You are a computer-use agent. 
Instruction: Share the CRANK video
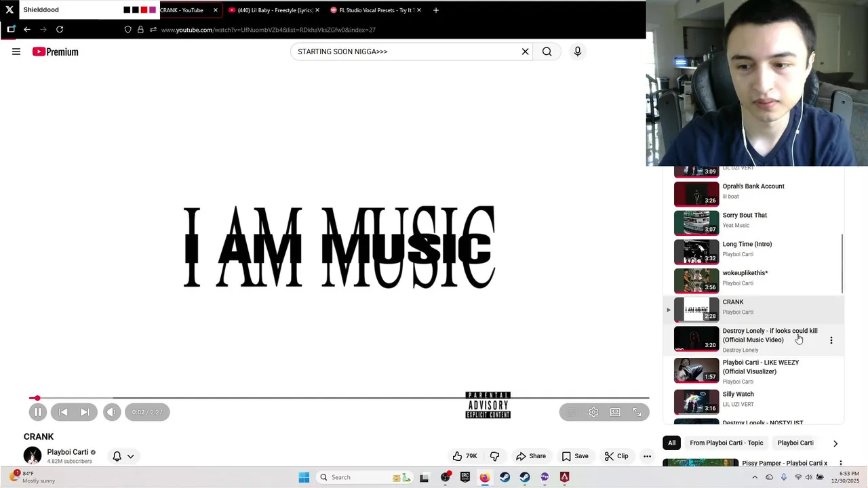point(531,456)
